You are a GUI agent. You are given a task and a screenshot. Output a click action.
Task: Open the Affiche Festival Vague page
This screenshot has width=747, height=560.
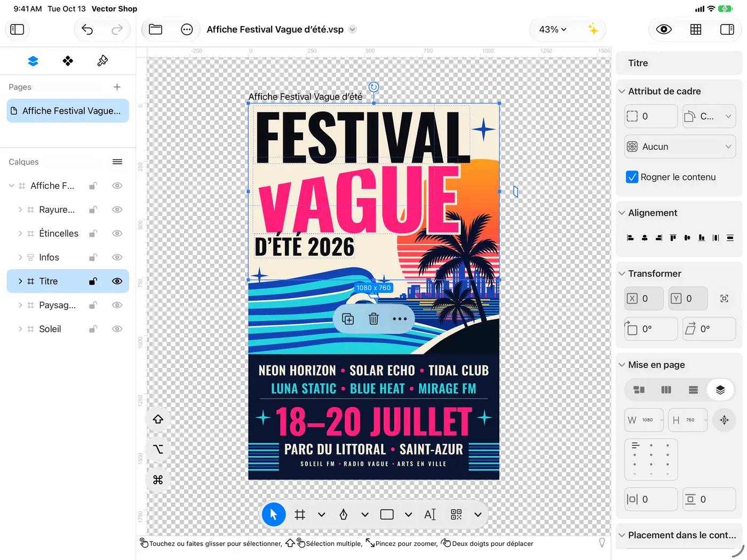tap(68, 111)
